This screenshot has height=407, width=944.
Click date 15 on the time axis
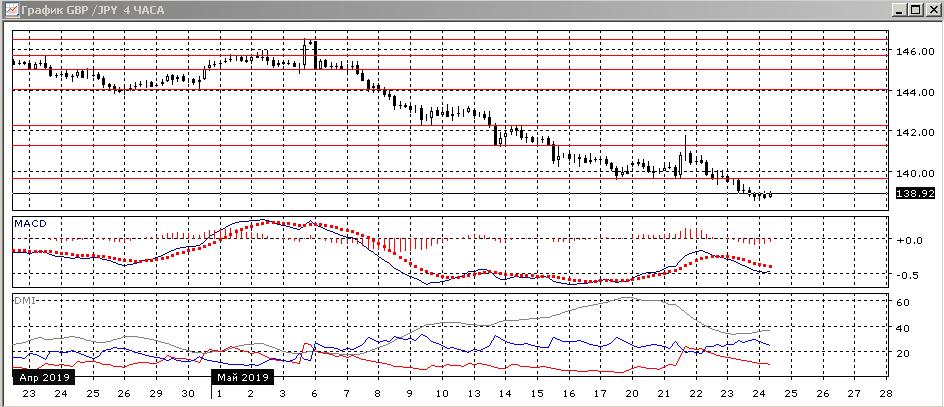pos(535,394)
